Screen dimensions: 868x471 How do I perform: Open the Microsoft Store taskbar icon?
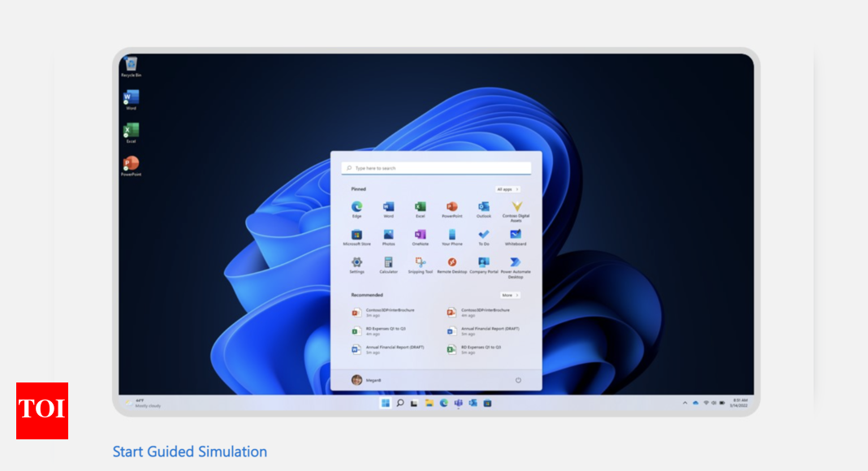[x=487, y=403]
